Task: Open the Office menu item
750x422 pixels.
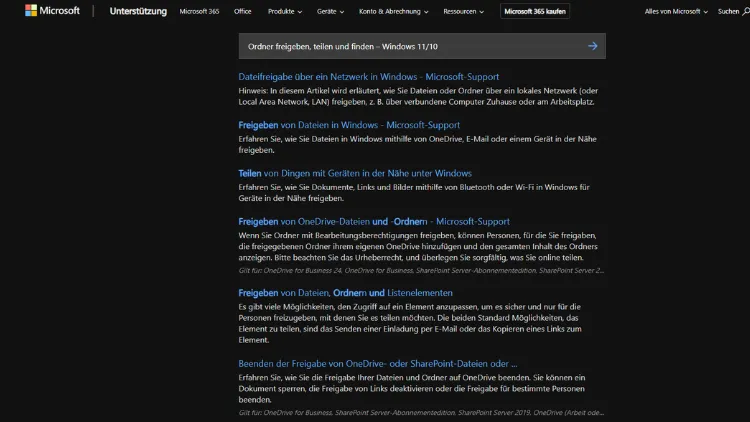Action: coord(243,11)
